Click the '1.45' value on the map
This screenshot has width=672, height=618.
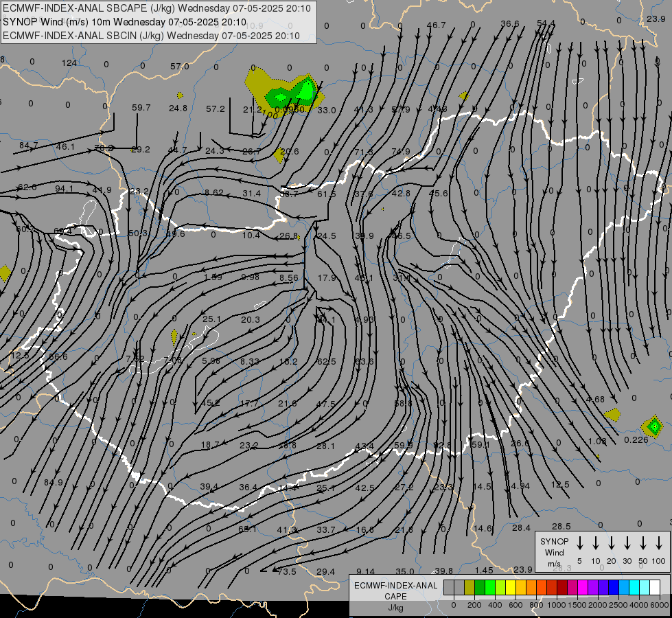tap(484, 570)
